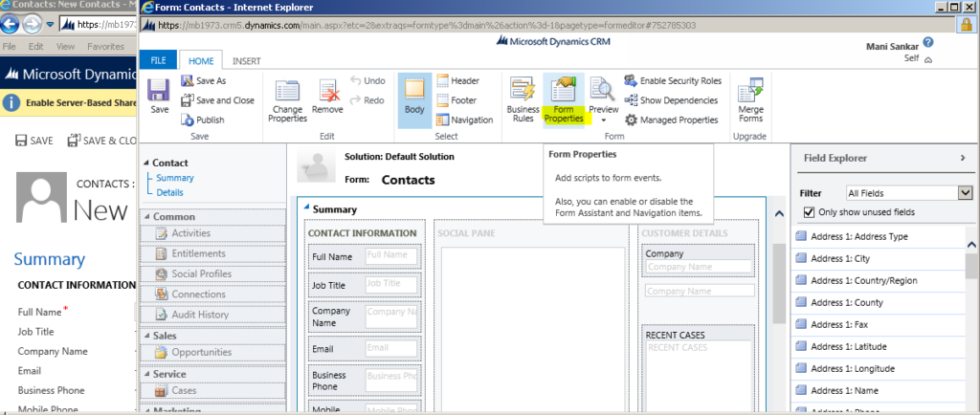
Task: Select the Header area
Action: [457, 80]
